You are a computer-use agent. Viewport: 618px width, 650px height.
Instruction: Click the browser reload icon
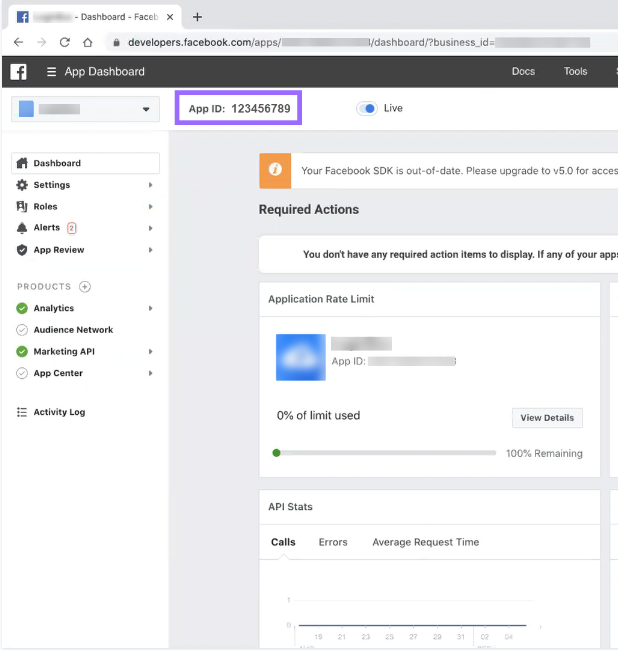click(65, 42)
